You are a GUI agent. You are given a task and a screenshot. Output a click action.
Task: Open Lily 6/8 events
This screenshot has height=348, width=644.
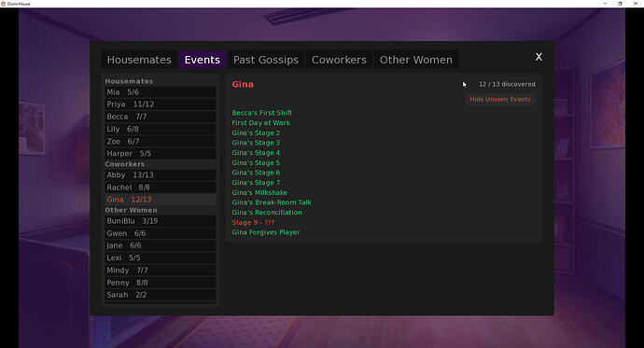click(x=161, y=129)
